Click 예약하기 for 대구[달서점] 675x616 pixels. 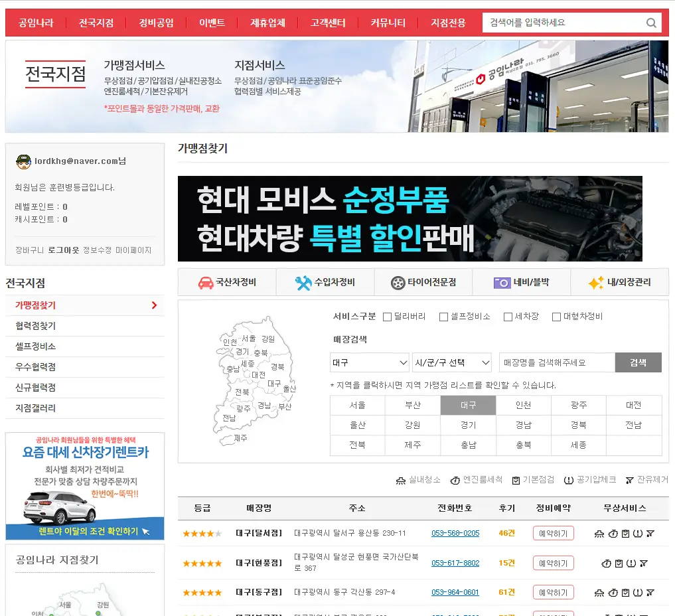[553, 534]
